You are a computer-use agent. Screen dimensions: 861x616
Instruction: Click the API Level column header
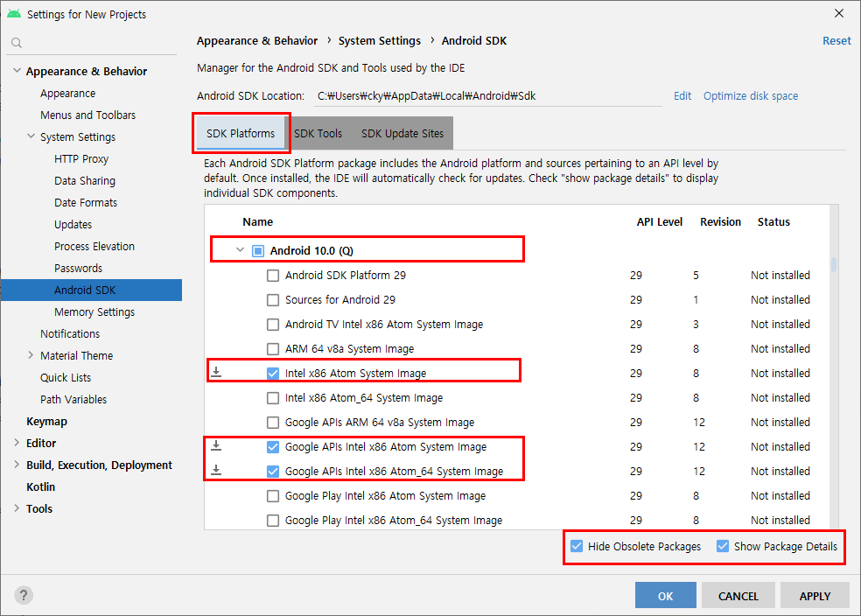coord(660,221)
